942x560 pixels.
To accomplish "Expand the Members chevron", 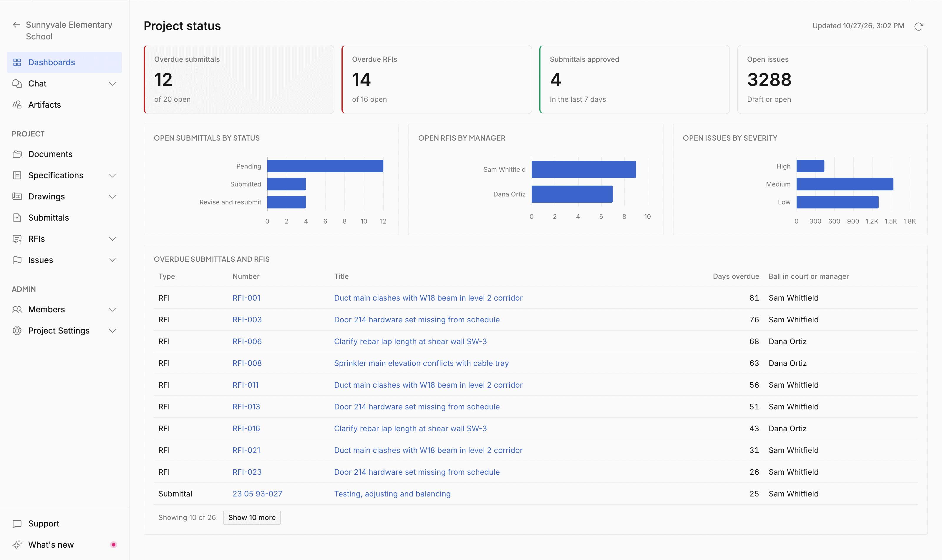I will point(112,309).
